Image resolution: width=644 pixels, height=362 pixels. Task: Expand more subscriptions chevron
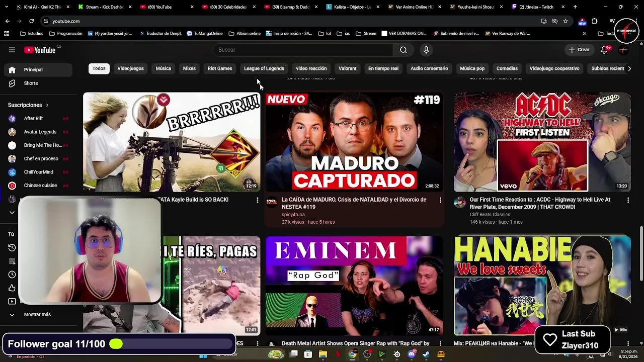[12, 213]
